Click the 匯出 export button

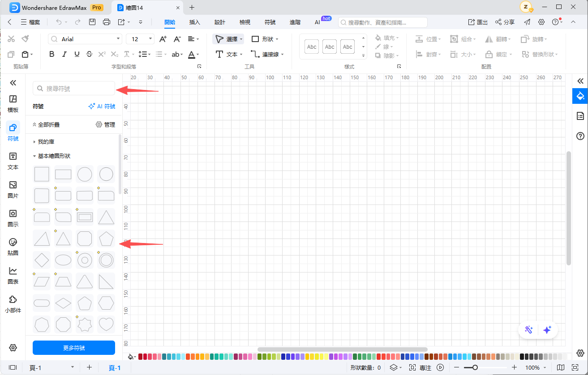[478, 22]
